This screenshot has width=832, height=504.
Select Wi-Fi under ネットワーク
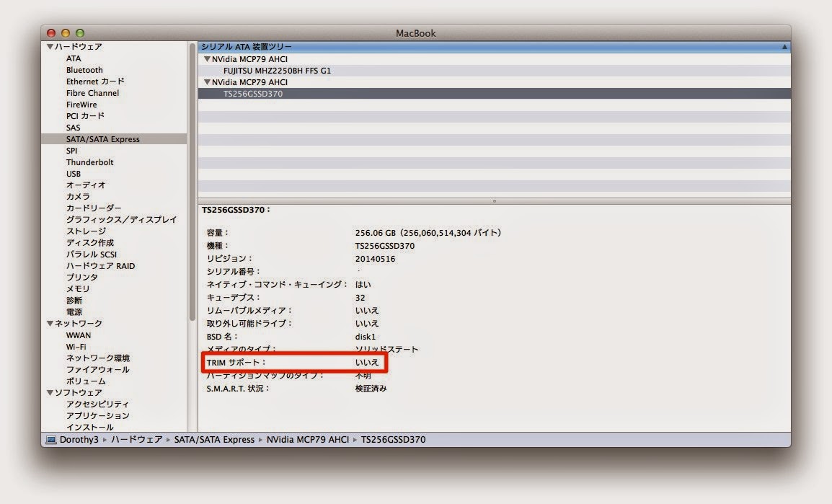click(x=76, y=347)
